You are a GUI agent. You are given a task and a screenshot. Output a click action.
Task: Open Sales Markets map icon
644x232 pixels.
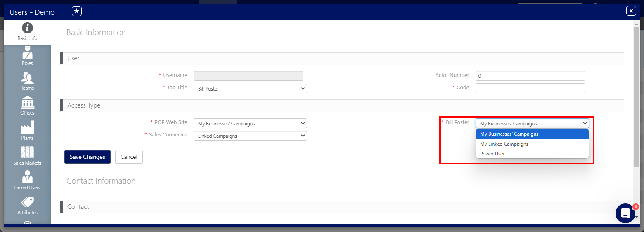(x=27, y=153)
